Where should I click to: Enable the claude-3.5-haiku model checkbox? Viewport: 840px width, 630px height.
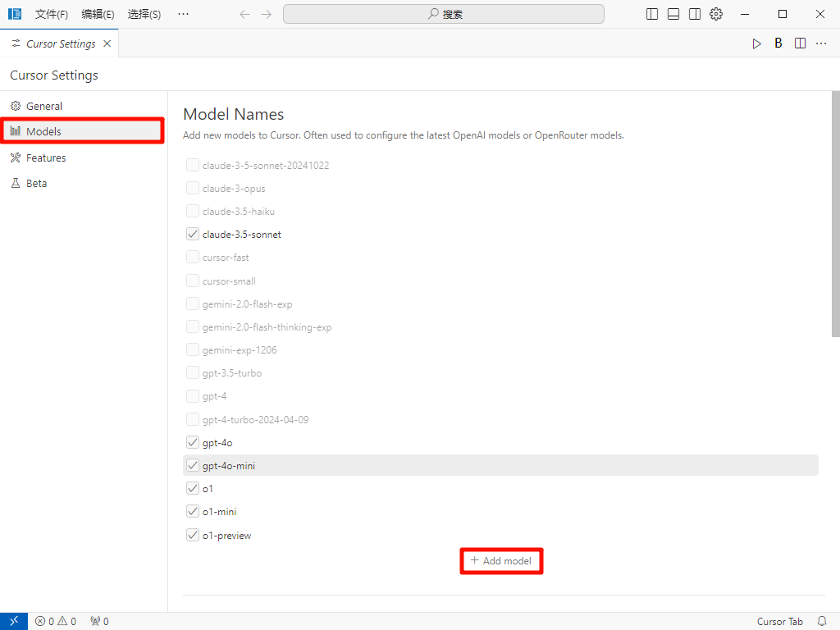[192, 211]
